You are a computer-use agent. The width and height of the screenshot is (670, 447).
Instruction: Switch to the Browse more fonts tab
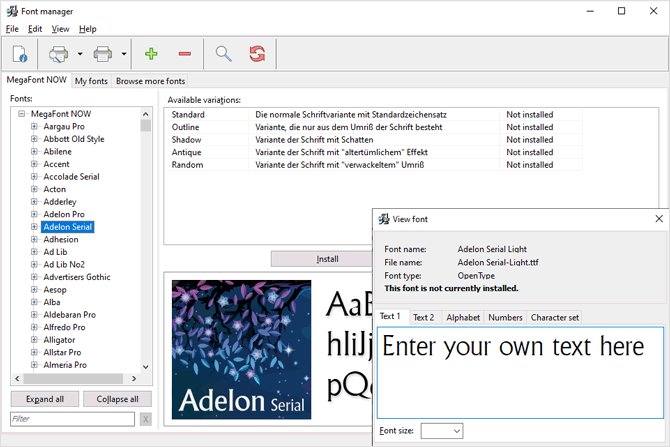[x=150, y=81]
